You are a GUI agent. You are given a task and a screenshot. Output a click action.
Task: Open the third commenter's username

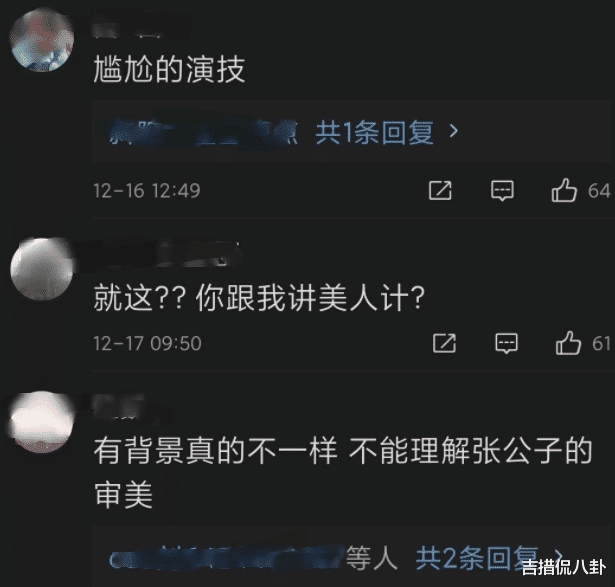(x=120, y=406)
